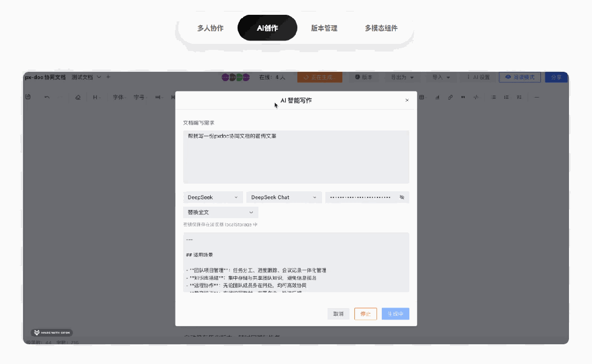This screenshot has width=592, height=364.
Task: Open the DeepSeek Chat model dropdown
Action: pos(284,197)
